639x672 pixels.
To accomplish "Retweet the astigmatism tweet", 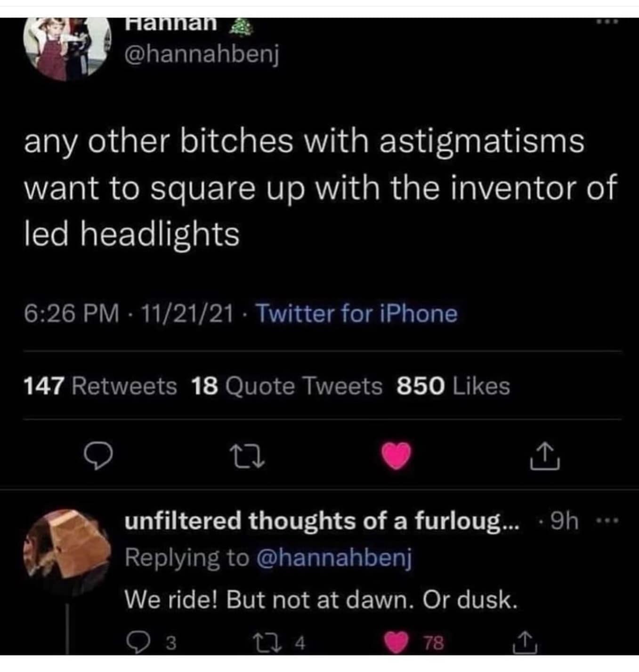I will click(x=247, y=458).
